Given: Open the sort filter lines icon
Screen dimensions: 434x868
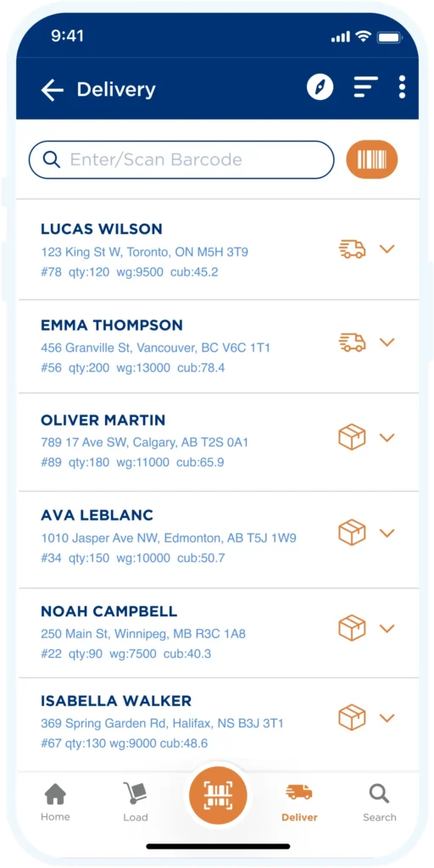Looking at the screenshot, I should point(366,87).
